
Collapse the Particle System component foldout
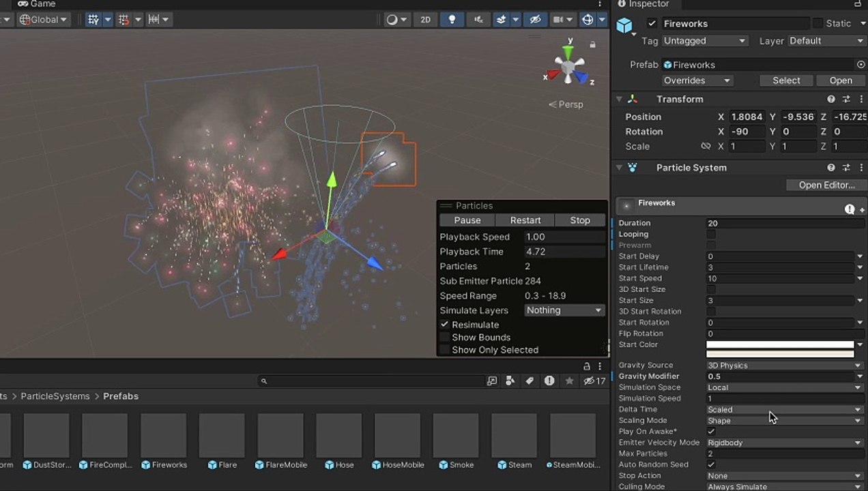click(620, 167)
